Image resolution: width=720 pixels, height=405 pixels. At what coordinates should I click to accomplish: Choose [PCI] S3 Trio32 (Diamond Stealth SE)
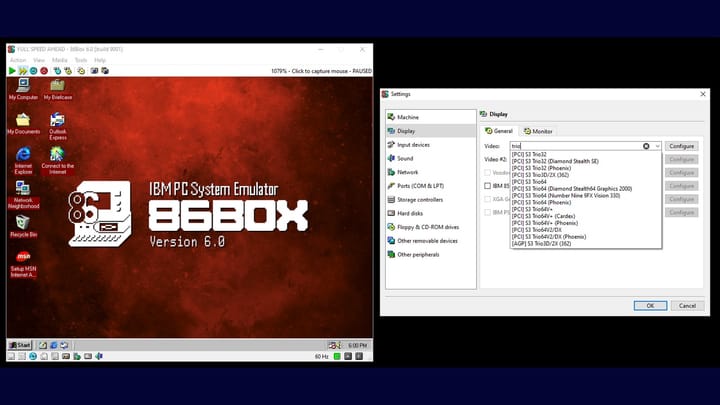(585, 161)
